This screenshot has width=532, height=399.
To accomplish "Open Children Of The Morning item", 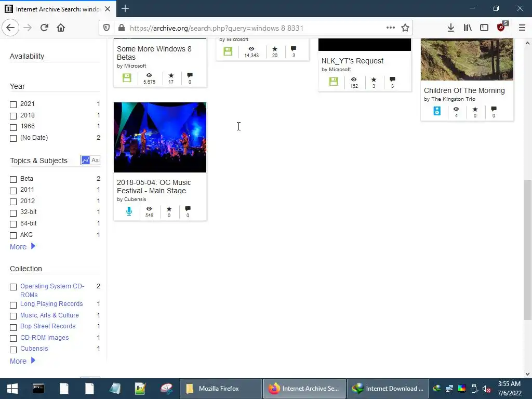I will pyautogui.click(x=464, y=90).
